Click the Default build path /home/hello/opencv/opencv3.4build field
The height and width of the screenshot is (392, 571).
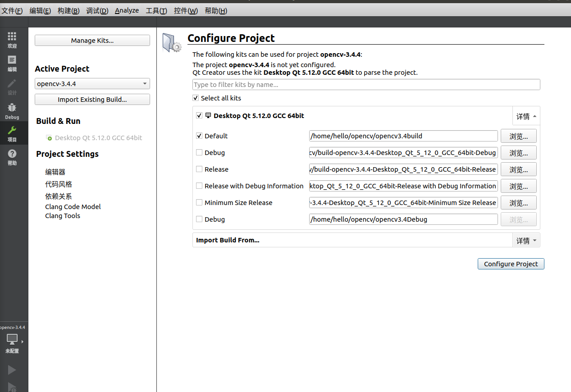point(403,136)
